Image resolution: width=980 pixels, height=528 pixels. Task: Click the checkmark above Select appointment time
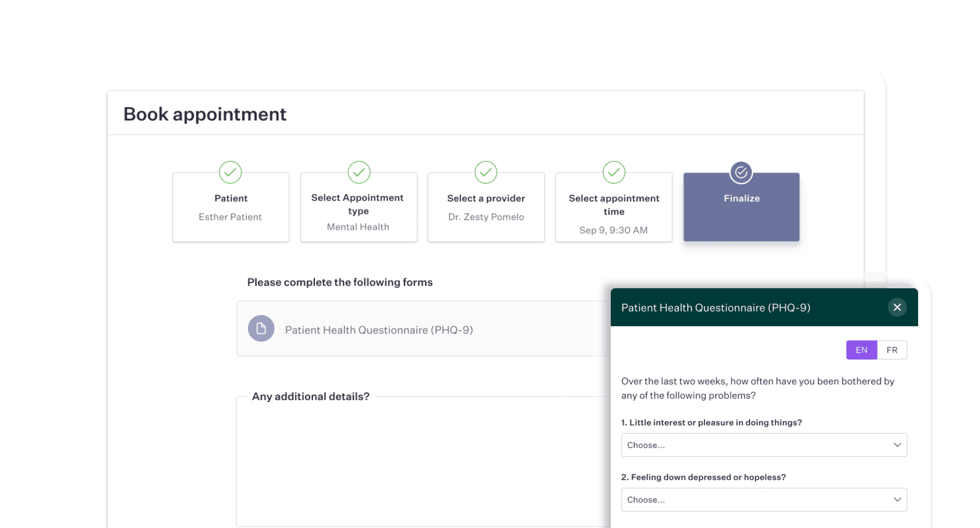click(614, 172)
